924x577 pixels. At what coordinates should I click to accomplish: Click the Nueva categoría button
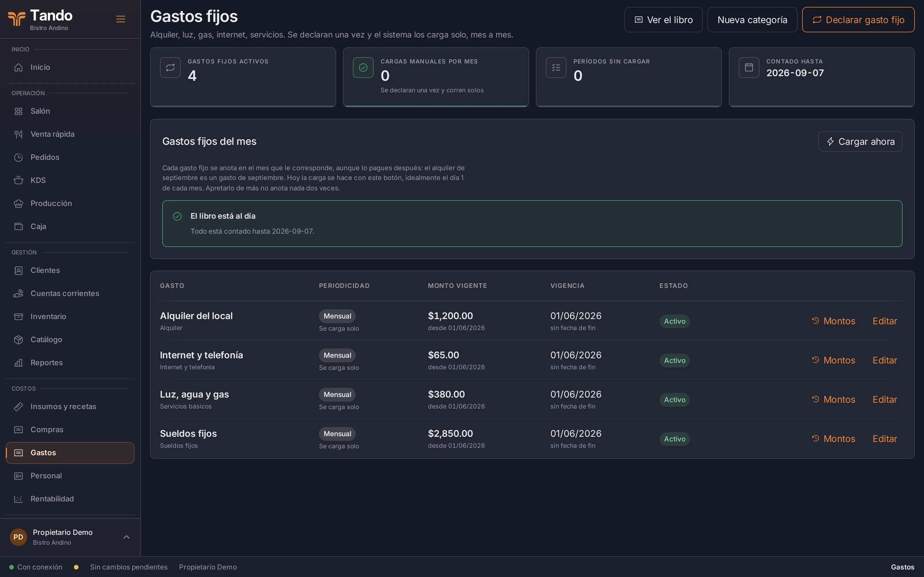[x=752, y=20]
